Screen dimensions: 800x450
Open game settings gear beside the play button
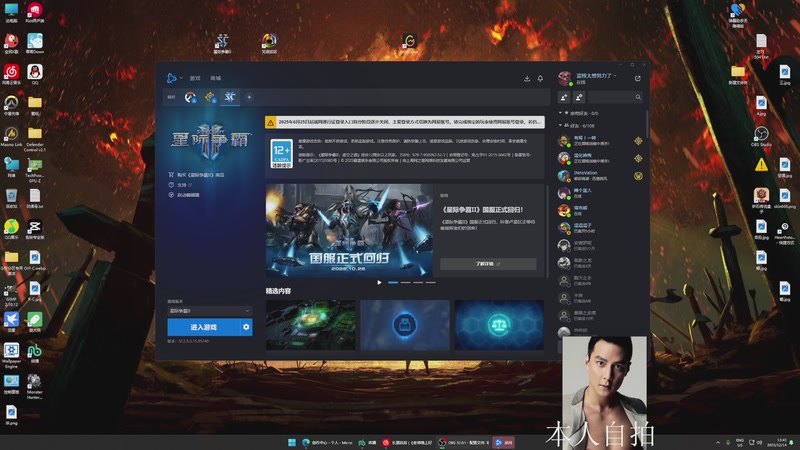[x=246, y=327]
